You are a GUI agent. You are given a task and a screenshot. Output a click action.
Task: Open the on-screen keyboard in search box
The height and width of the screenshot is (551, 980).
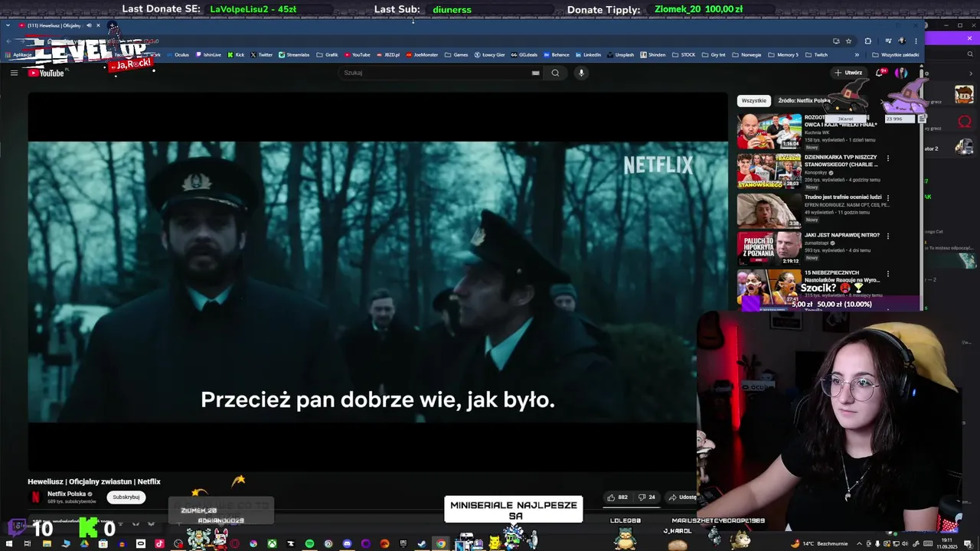(535, 73)
